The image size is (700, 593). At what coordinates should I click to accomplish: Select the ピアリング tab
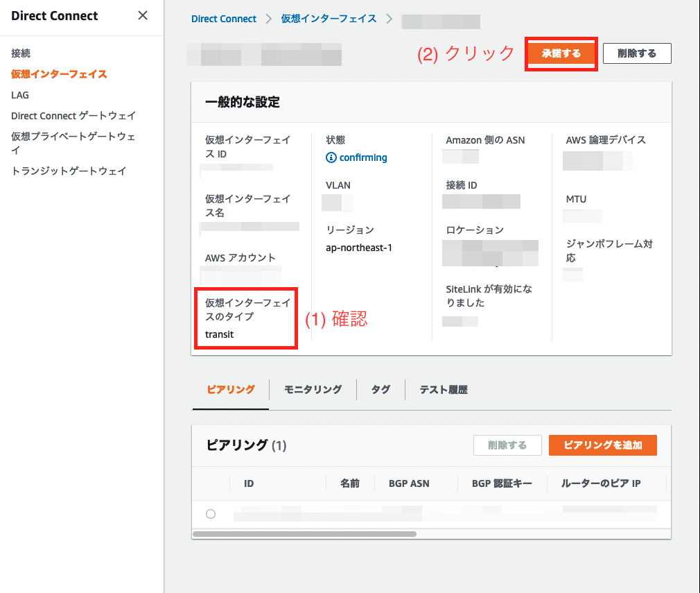coord(229,390)
